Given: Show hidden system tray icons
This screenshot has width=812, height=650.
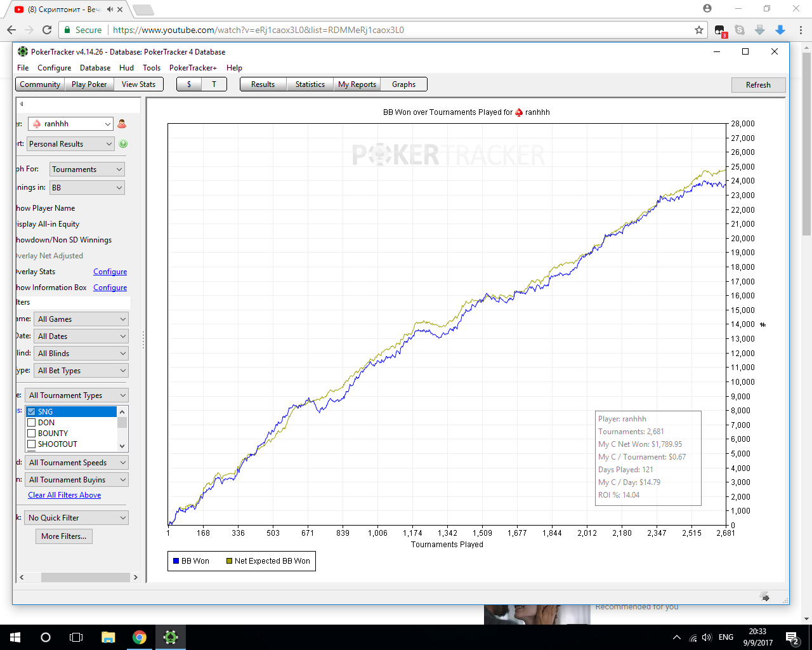Looking at the screenshot, I should tap(676, 637).
